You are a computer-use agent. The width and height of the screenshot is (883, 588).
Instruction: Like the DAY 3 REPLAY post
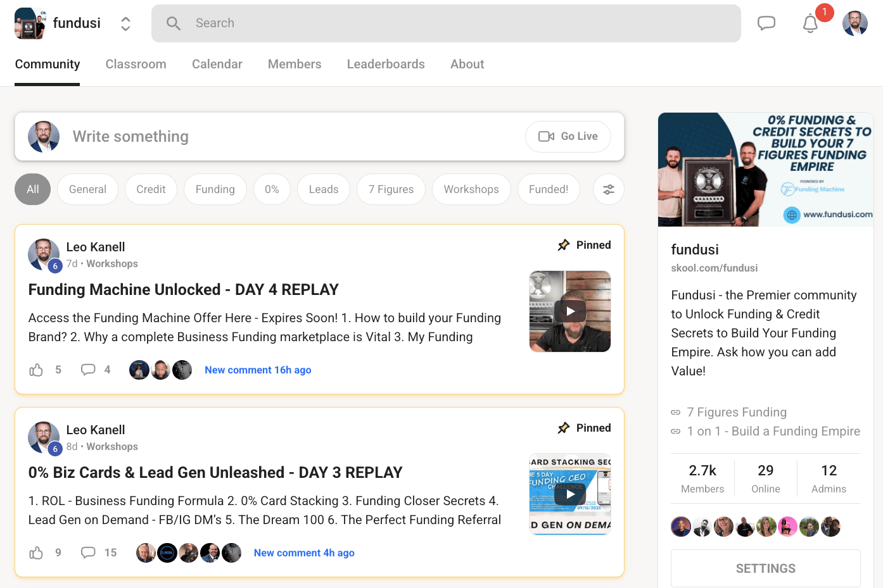pyautogui.click(x=36, y=553)
